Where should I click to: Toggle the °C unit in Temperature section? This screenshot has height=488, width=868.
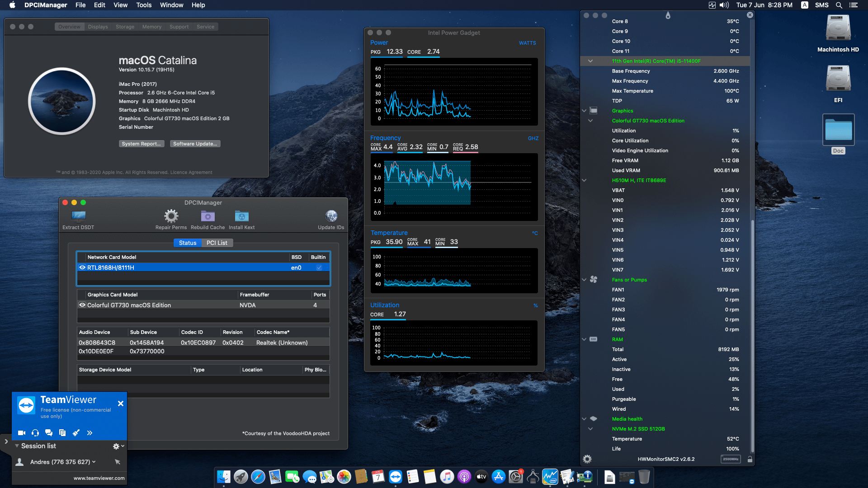[535, 233]
